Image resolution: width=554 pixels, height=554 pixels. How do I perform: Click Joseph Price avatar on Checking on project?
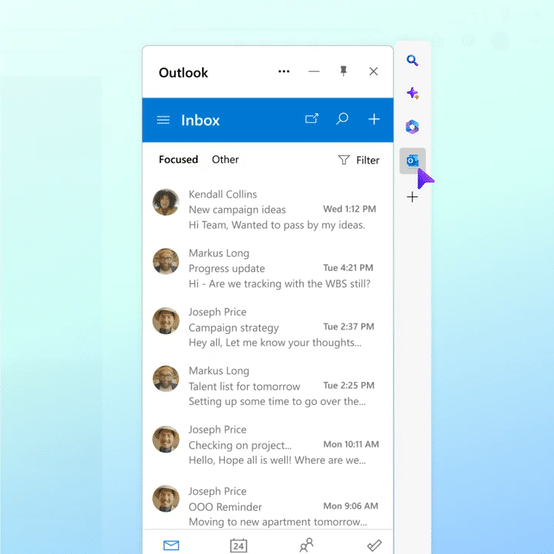(x=166, y=439)
